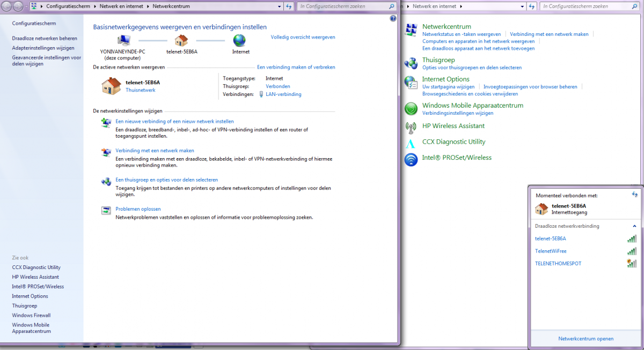Click signal bars icon for TelenetWiFree

(x=632, y=251)
